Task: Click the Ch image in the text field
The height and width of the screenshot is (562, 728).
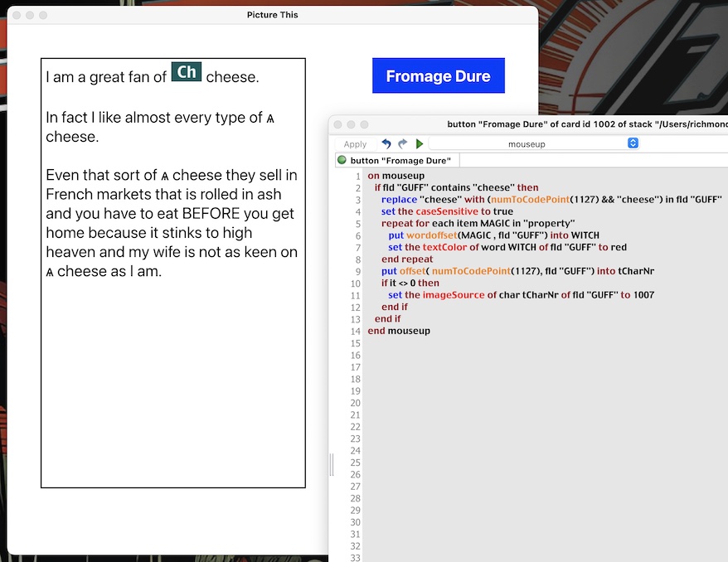Action: (x=187, y=72)
